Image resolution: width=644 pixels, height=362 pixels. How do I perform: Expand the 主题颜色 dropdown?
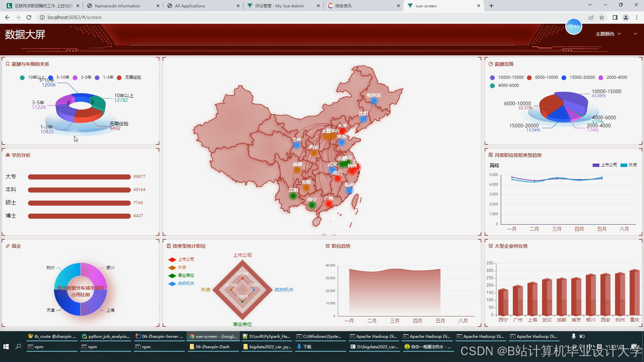click(608, 34)
